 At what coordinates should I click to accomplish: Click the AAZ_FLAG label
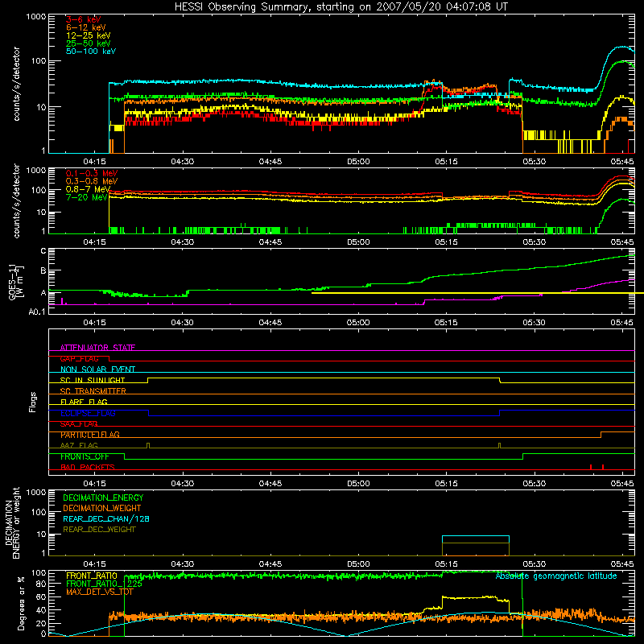click(x=79, y=445)
